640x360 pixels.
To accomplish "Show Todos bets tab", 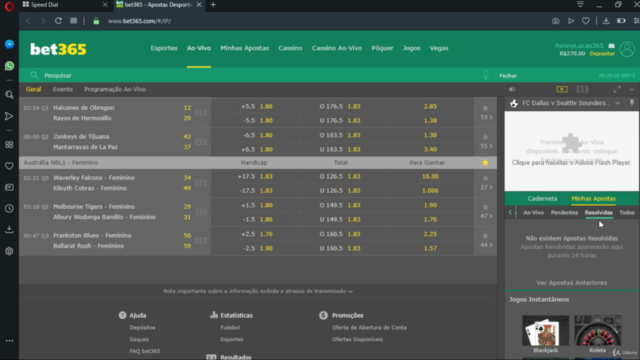I will pyautogui.click(x=627, y=213).
